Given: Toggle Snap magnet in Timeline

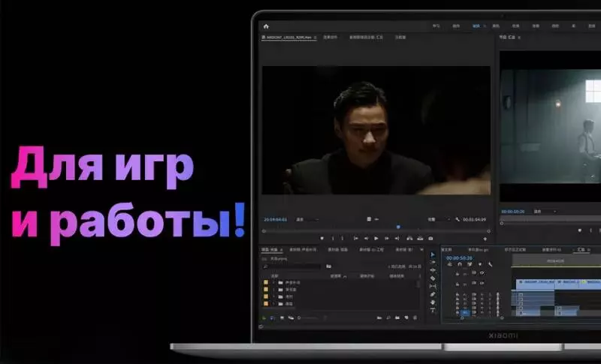Looking at the screenshot, I should coord(460,264).
